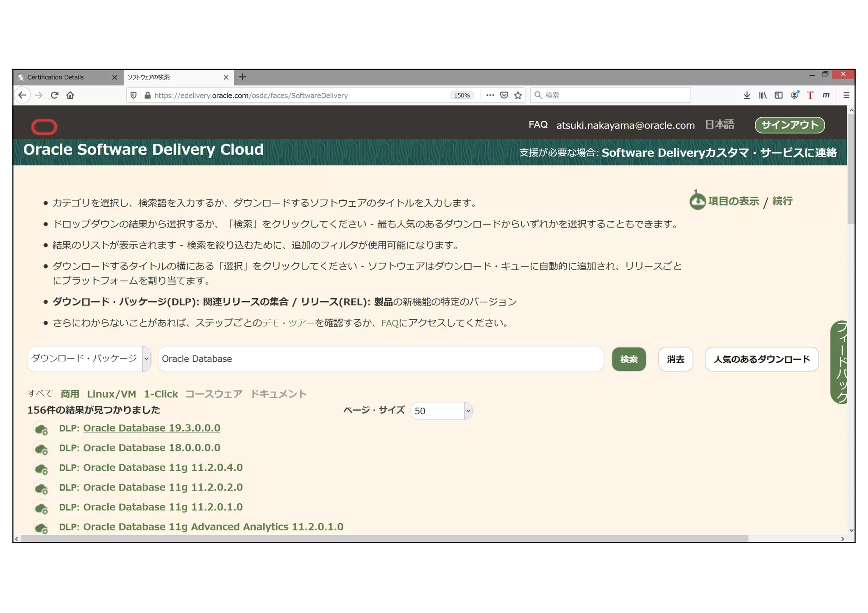
Task: Click the green 検索 search button
Action: tap(629, 359)
